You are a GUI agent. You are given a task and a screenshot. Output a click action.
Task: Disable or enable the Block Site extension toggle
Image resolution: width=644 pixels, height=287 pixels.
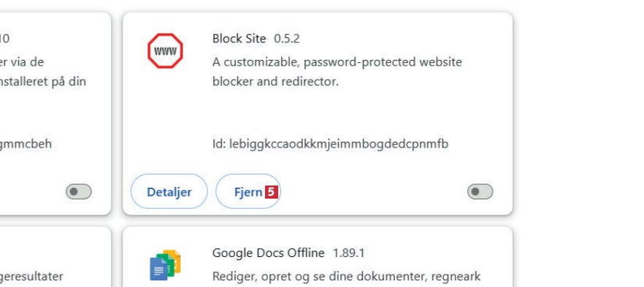tap(480, 192)
